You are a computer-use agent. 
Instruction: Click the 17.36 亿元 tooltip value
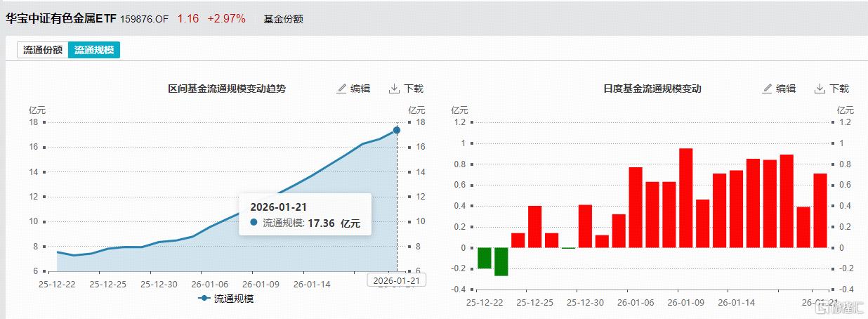pyautogui.click(x=334, y=223)
